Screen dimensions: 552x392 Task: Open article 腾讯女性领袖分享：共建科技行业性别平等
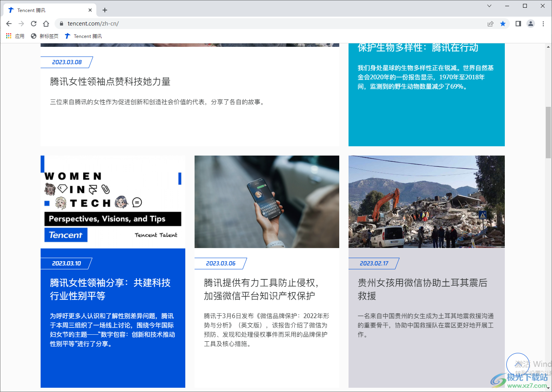click(110, 289)
